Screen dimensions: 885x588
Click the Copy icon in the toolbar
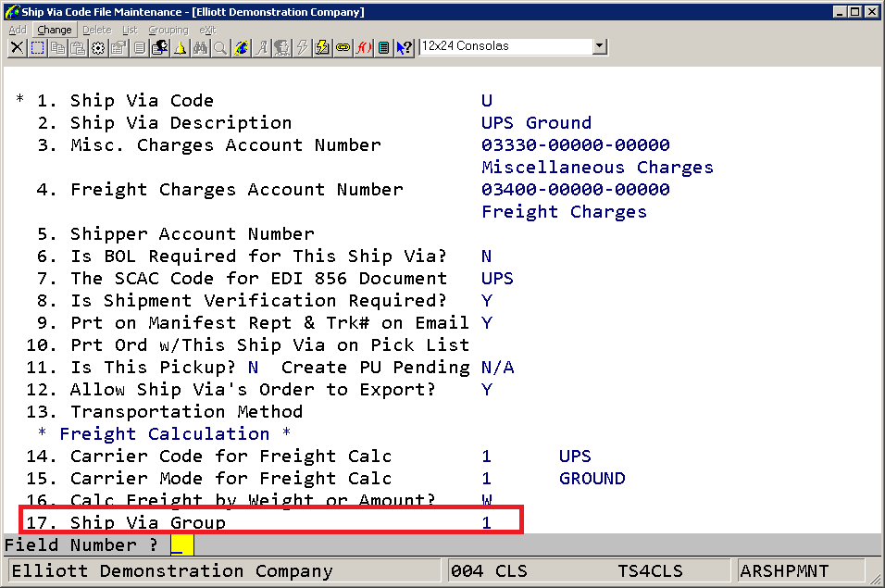point(58,48)
